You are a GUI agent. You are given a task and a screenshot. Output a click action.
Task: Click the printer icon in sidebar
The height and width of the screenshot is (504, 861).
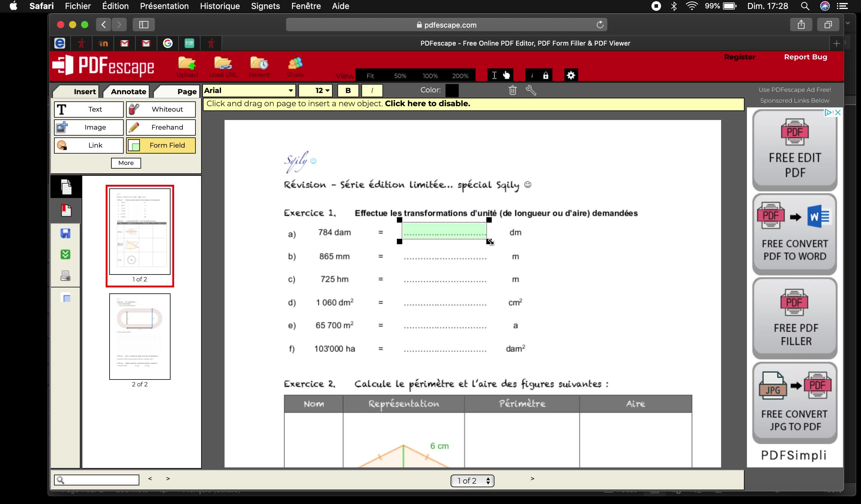tap(66, 276)
